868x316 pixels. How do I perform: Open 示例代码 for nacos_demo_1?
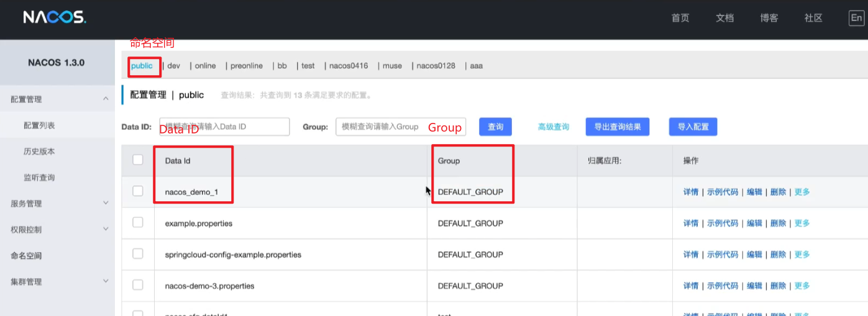pos(723,192)
